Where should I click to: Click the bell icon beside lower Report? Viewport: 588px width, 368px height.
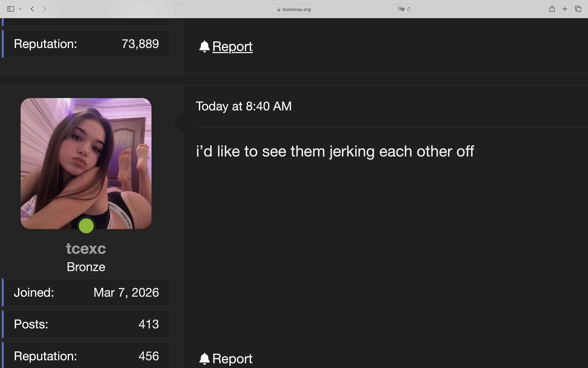[x=204, y=359]
